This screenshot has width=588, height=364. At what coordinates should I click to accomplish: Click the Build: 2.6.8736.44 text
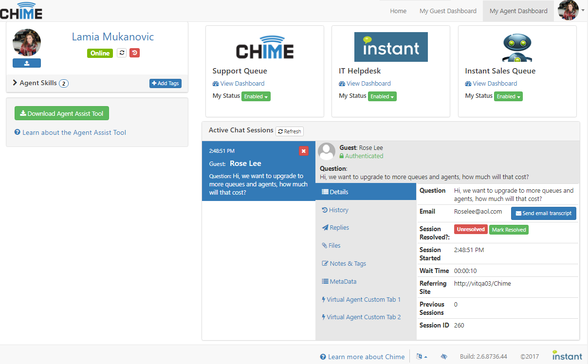(483, 357)
